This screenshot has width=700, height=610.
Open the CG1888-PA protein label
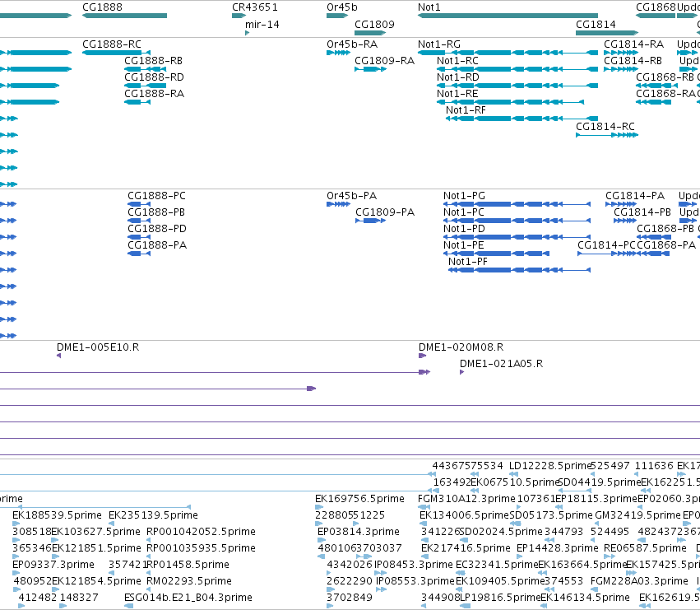tap(156, 245)
